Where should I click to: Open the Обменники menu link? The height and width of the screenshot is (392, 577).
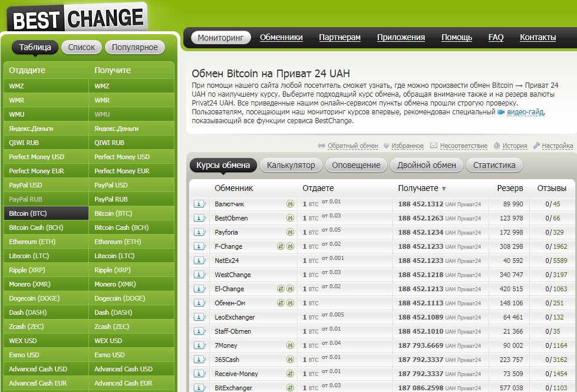[x=281, y=38]
